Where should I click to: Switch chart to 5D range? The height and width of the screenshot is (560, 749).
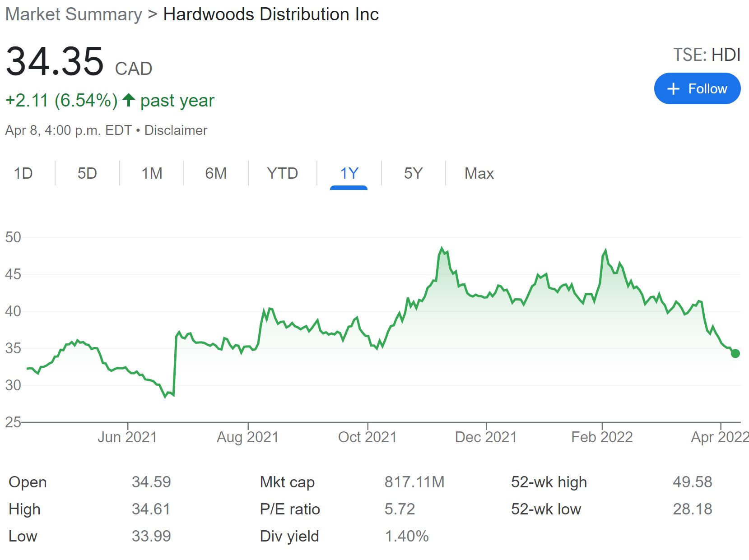tap(87, 173)
